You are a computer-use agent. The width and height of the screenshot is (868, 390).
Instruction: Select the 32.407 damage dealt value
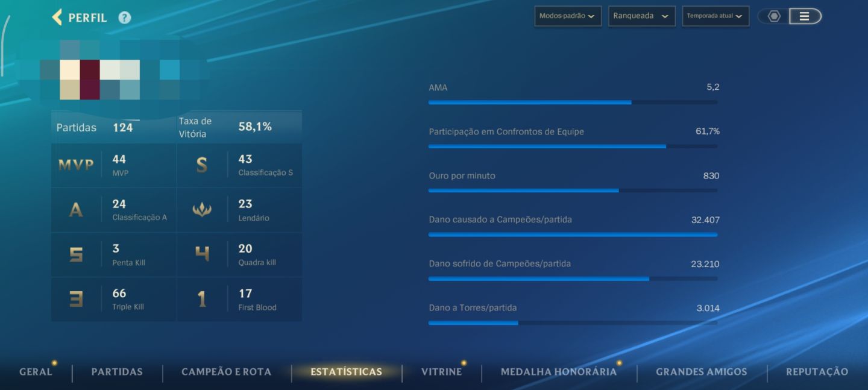click(705, 219)
